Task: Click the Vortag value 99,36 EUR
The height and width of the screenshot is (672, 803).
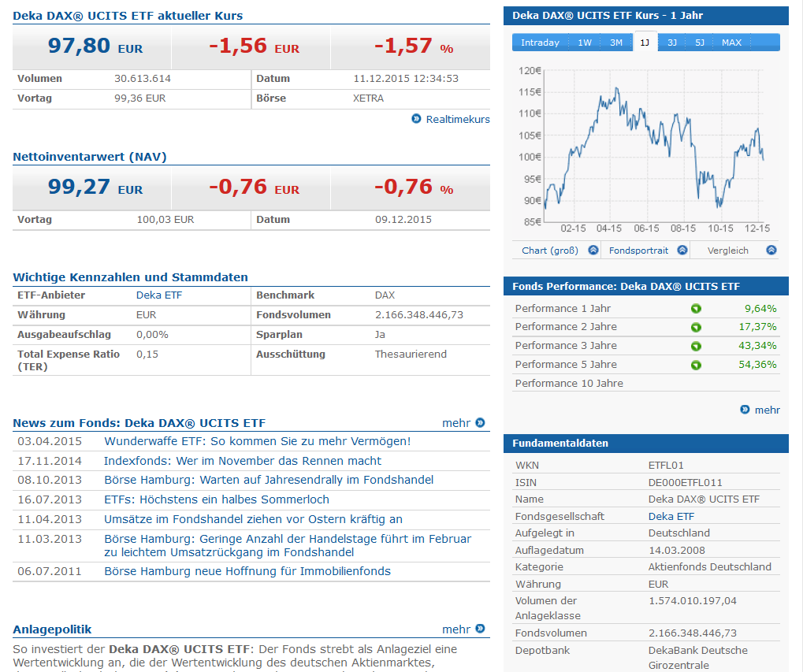Action: [x=139, y=98]
